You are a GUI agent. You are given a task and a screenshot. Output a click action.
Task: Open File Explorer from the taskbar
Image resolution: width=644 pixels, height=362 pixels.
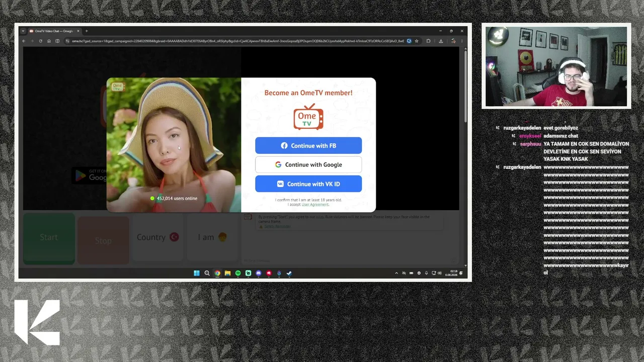(227, 274)
